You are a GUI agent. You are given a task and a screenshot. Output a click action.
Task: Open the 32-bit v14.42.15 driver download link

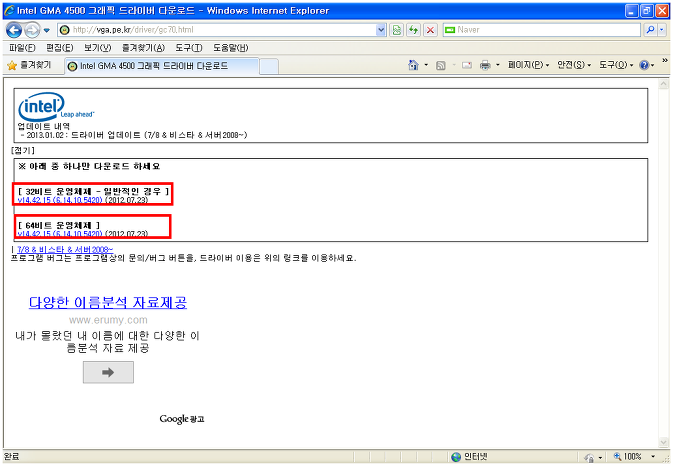click(x=60, y=200)
